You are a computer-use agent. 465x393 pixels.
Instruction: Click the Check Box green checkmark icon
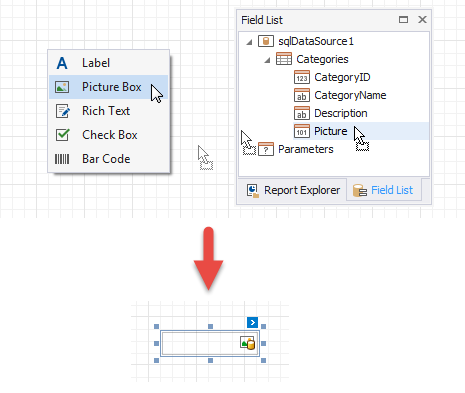point(62,135)
